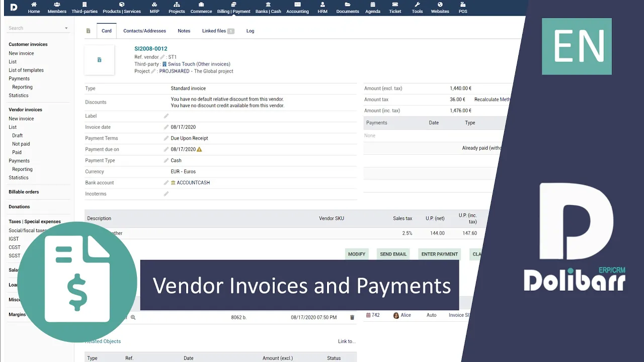Open the Accounting module
This screenshot has height=362, width=644.
297,8
